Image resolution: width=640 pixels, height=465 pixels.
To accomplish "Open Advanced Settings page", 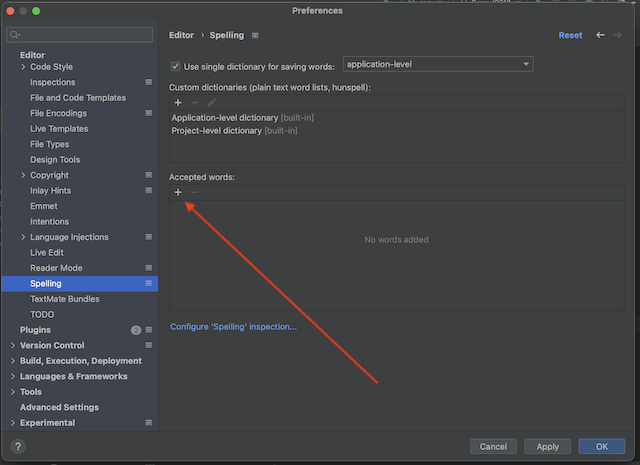I will coord(59,407).
